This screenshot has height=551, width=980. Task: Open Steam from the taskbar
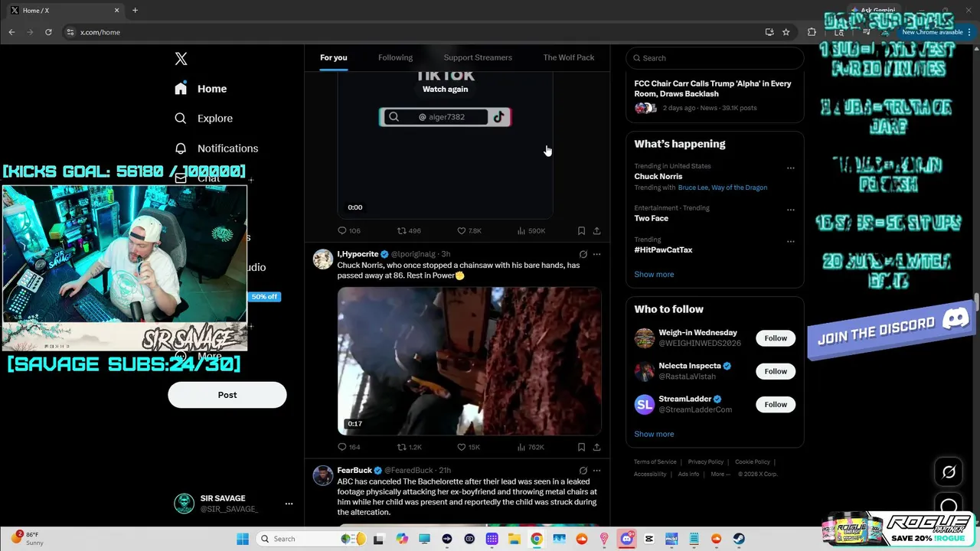pyautogui.click(x=739, y=539)
